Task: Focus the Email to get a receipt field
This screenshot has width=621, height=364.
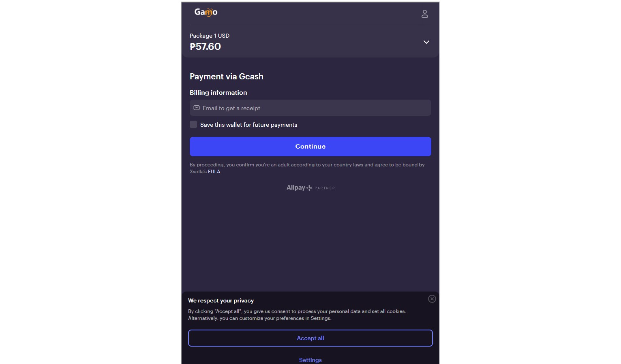Action: [x=310, y=108]
